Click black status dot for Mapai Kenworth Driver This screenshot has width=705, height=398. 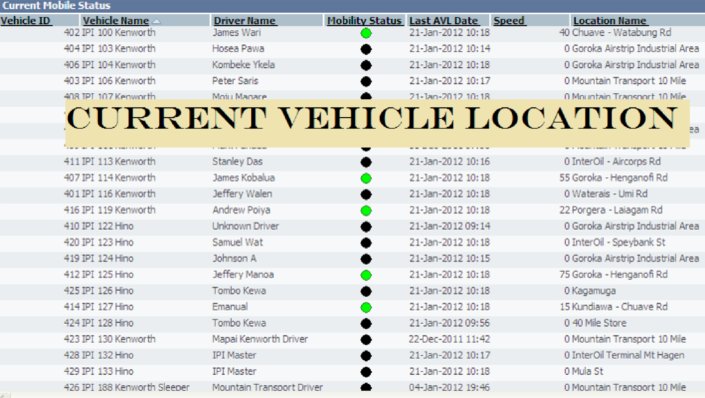(366, 340)
